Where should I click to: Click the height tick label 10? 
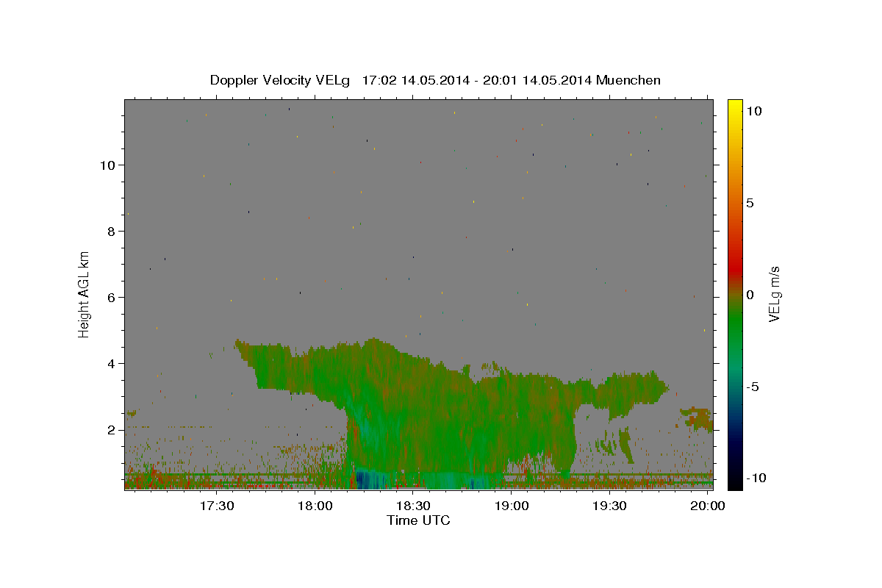pos(107,165)
